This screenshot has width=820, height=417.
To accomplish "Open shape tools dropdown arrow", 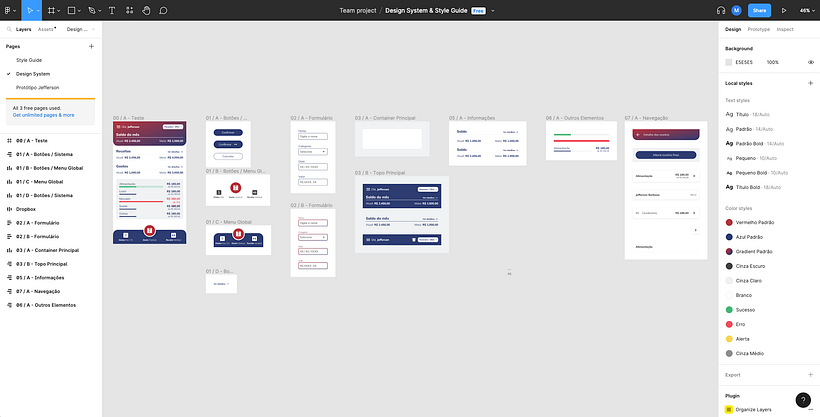I will (x=79, y=11).
